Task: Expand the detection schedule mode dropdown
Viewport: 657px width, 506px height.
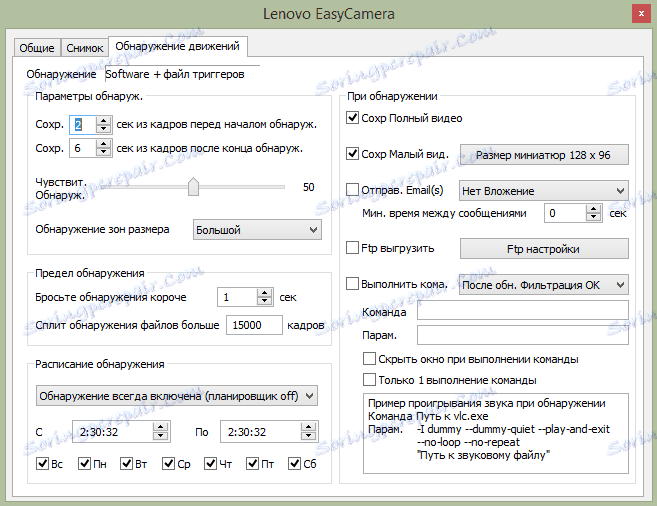Action: [177, 396]
